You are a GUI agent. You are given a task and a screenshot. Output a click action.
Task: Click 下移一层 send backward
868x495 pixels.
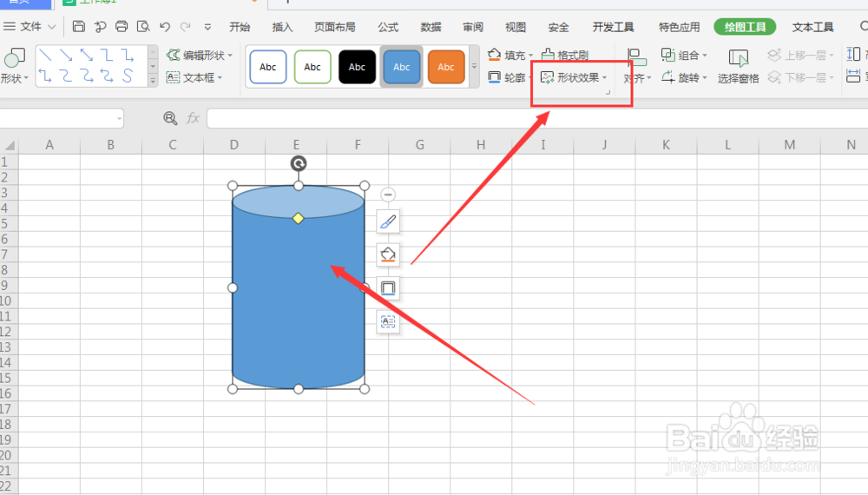point(800,77)
